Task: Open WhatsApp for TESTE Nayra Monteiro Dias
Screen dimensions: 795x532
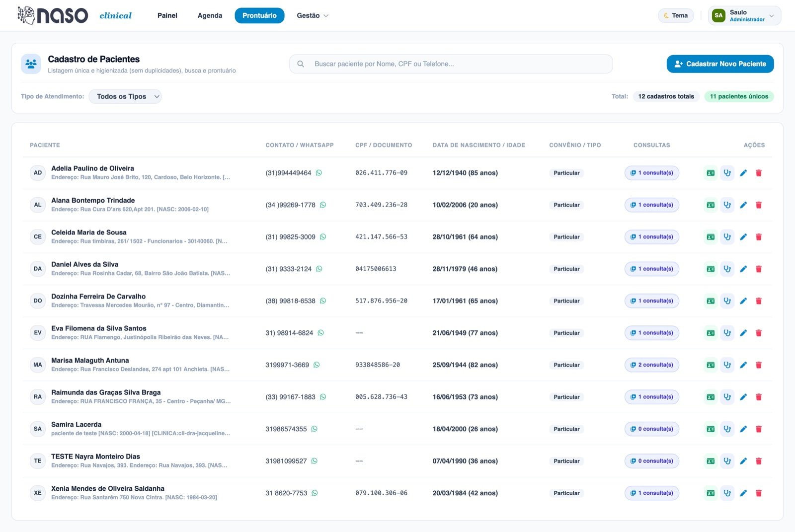Action: pos(315,461)
